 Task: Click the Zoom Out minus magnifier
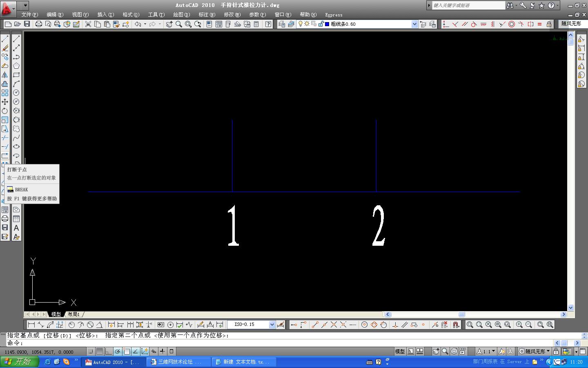pos(529,325)
